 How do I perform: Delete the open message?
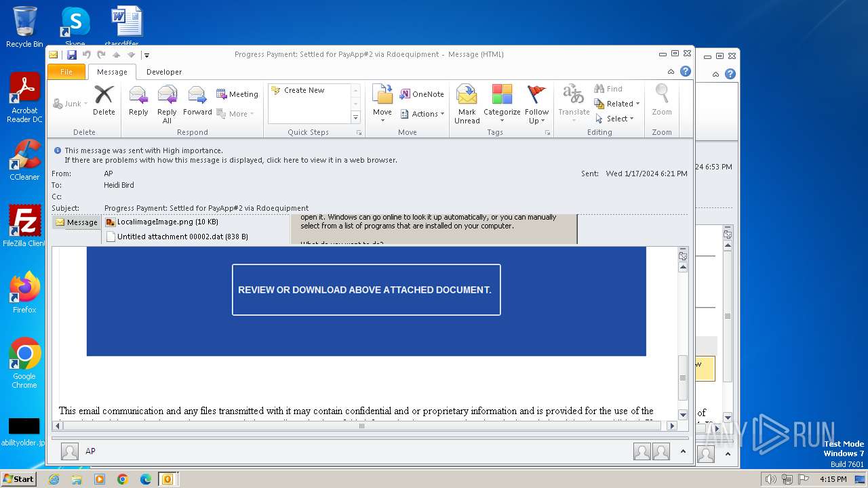click(104, 100)
